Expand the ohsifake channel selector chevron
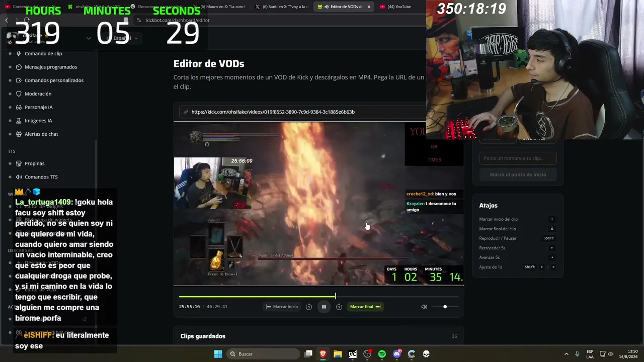This screenshot has width=644, height=362. click(89, 38)
